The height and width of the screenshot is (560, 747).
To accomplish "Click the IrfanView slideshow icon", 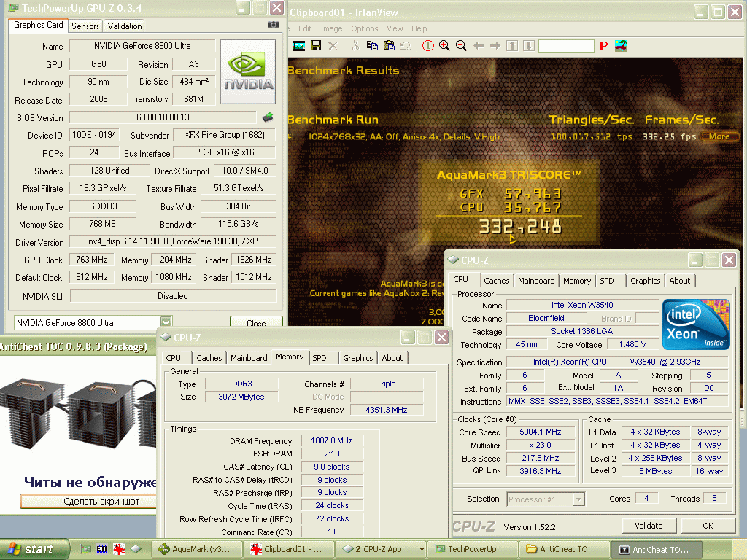I will 299,46.
